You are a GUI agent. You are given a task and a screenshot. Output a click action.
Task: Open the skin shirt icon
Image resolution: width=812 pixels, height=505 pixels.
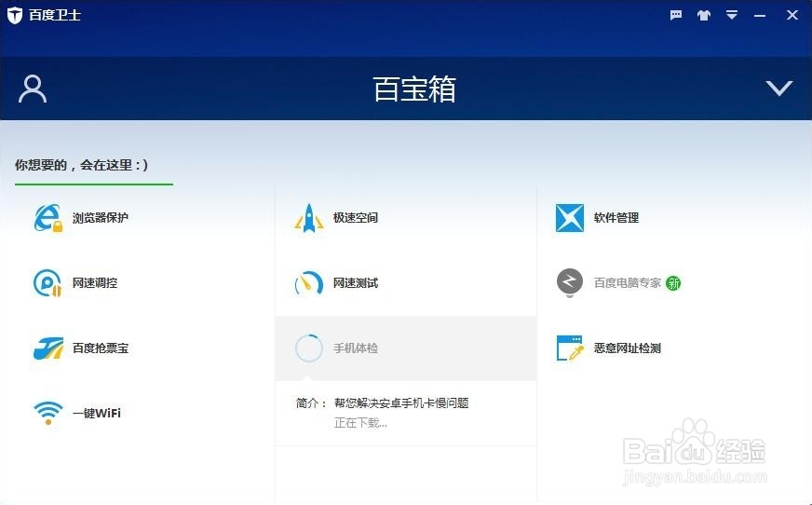pos(703,15)
